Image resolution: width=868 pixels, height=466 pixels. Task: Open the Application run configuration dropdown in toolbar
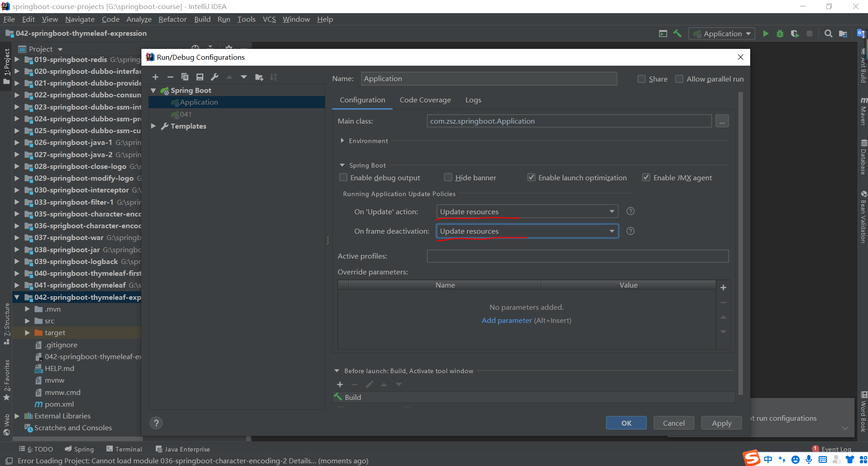[722, 34]
